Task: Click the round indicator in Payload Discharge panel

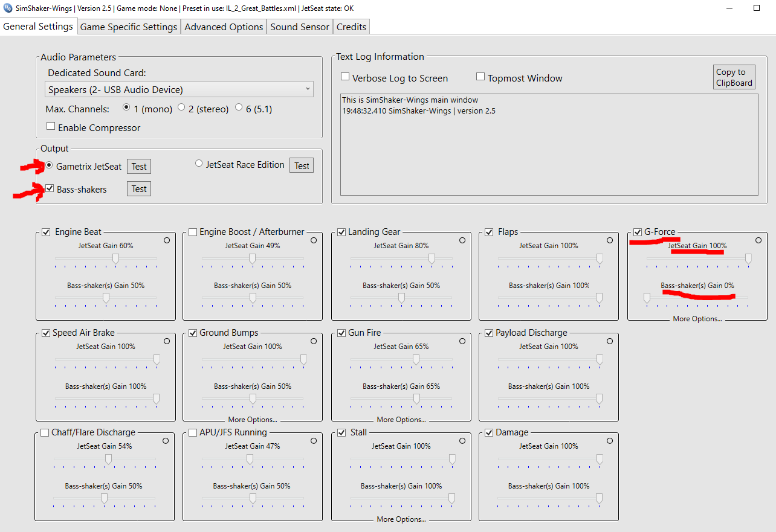Action: pyautogui.click(x=610, y=341)
